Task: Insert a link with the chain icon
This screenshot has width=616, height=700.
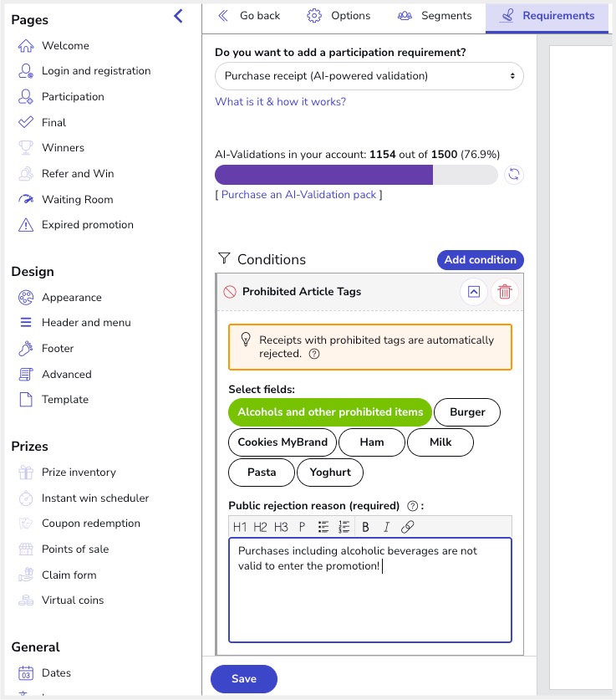Action: [407, 527]
